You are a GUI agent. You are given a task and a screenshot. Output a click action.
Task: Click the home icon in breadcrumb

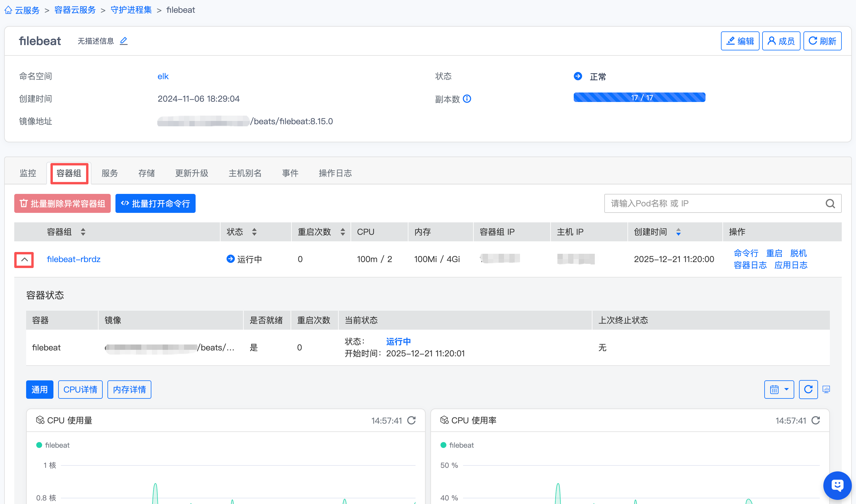[x=8, y=10]
